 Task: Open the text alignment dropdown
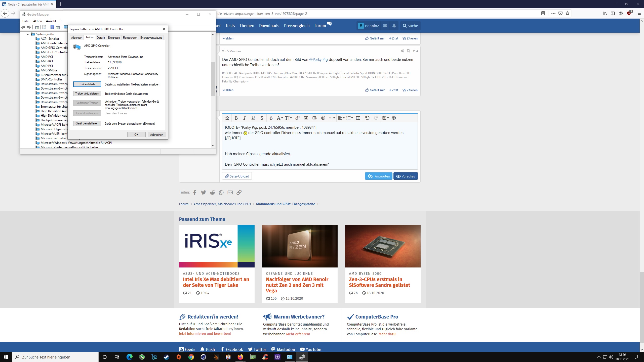tap(341, 118)
